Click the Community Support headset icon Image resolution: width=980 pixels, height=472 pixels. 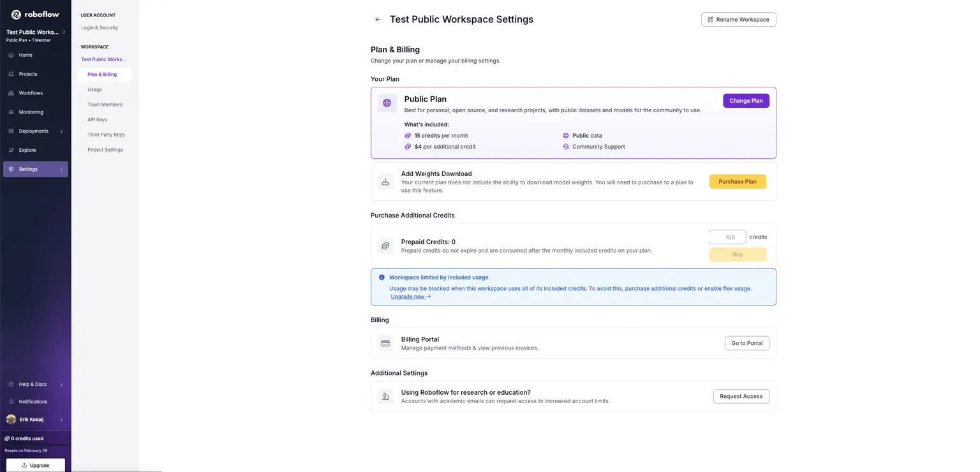tap(566, 147)
